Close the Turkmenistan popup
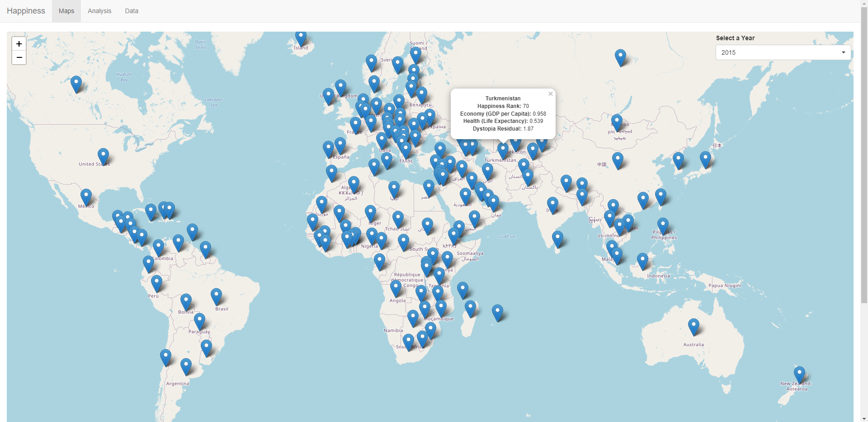868x422 pixels. (550, 94)
